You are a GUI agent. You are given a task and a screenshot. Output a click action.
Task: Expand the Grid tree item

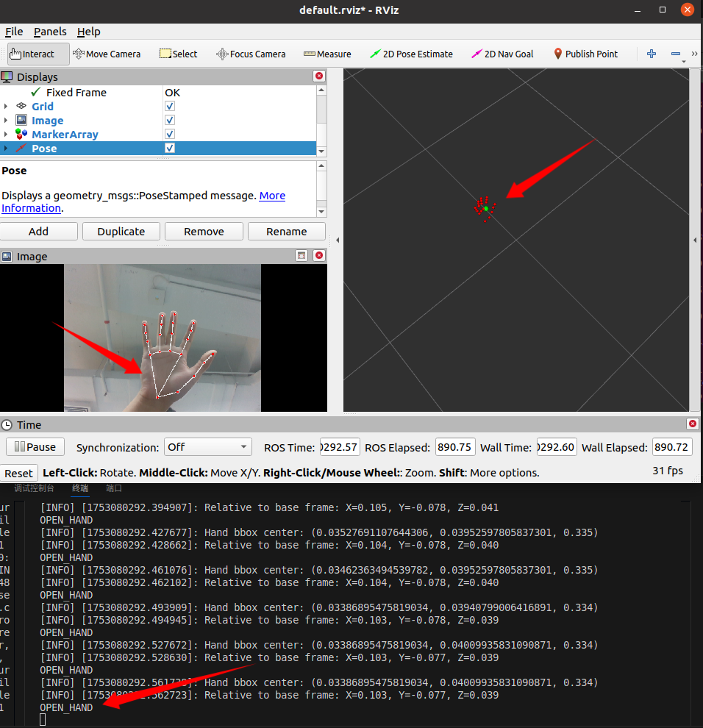tap(6, 107)
